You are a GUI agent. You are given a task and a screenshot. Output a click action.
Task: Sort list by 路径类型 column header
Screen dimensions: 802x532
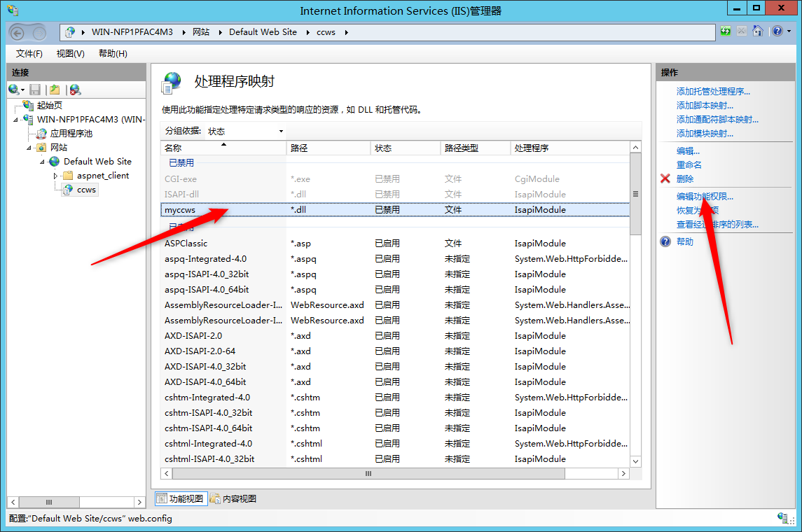point(475,148)
